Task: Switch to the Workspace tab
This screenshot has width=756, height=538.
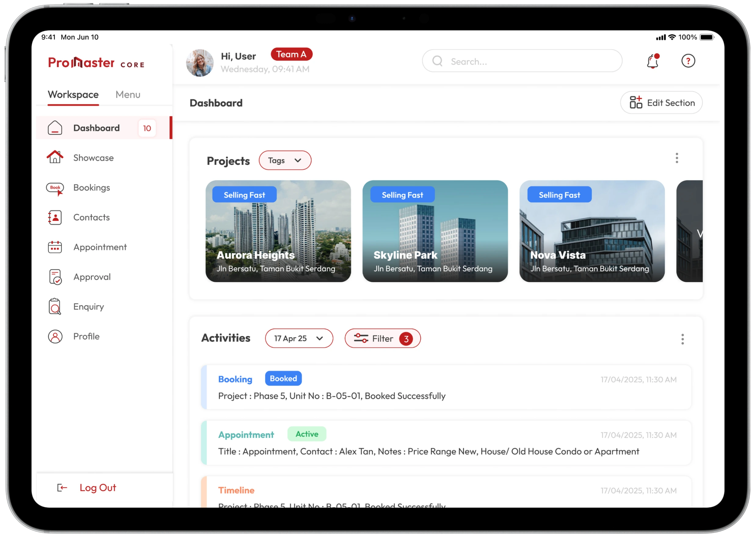Action: (73, 95)
